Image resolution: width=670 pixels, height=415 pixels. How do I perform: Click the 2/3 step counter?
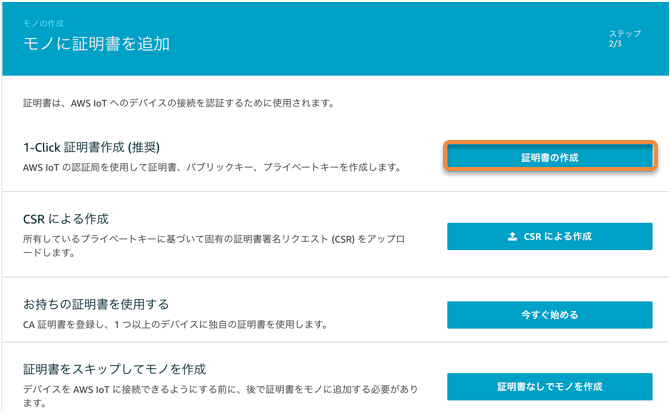tap(615, 44)
